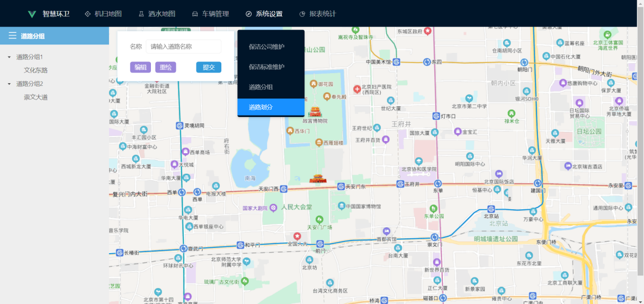Select 道路分组 from dropdown menu
The image size is (644, 304).
point(271,87)
